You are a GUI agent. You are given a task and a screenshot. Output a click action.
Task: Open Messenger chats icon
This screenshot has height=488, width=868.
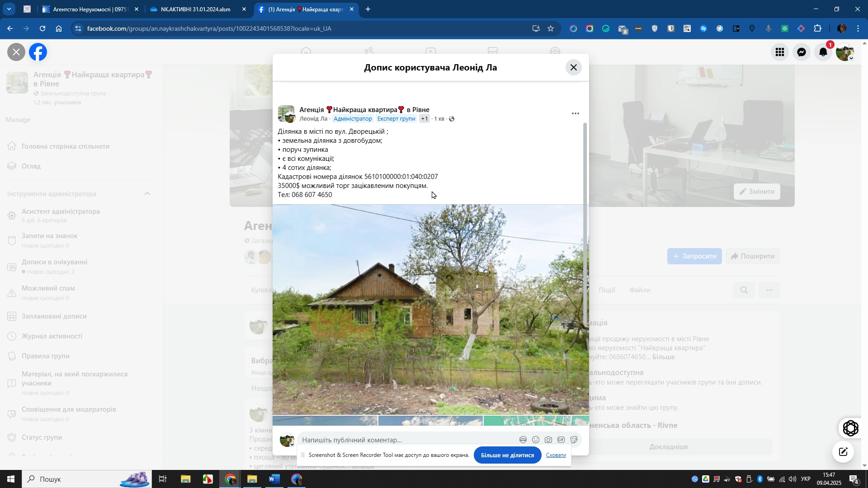coord(802,52)
